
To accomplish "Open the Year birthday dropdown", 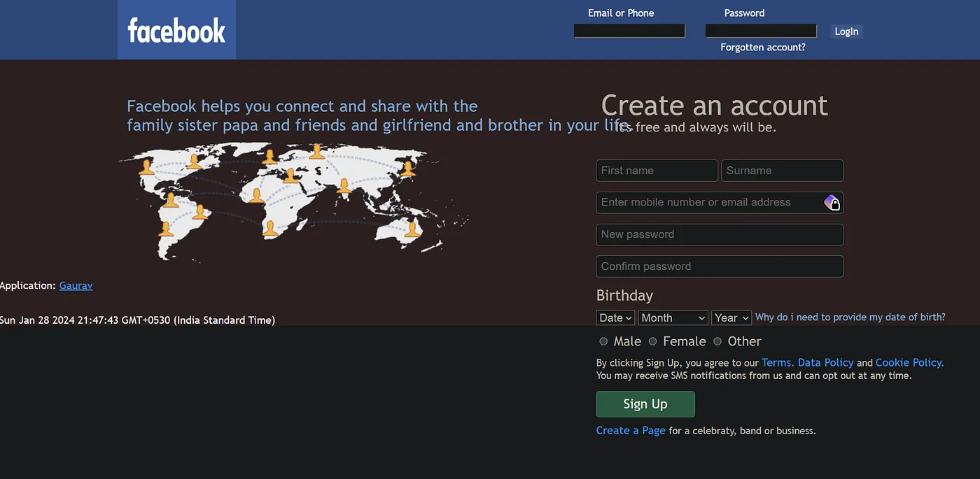I will pos(731,317).
